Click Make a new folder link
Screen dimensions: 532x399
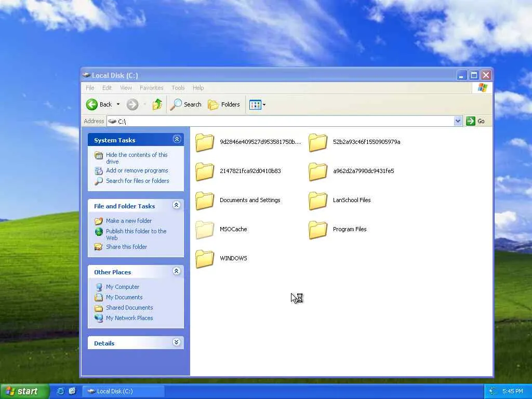[129, 221]
